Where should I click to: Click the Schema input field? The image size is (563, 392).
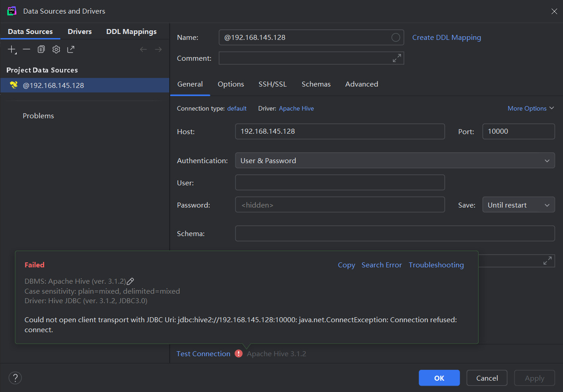pos(395,233)
